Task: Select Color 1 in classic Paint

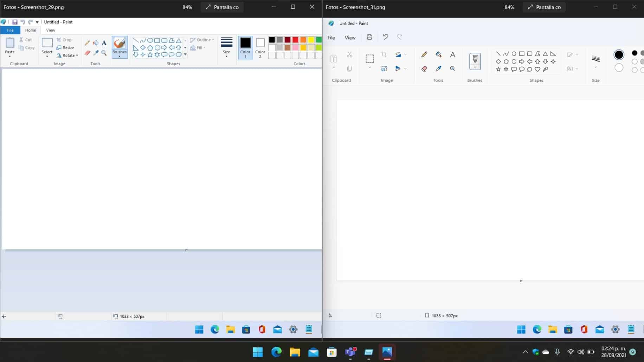Action: [x=245, y=47]
